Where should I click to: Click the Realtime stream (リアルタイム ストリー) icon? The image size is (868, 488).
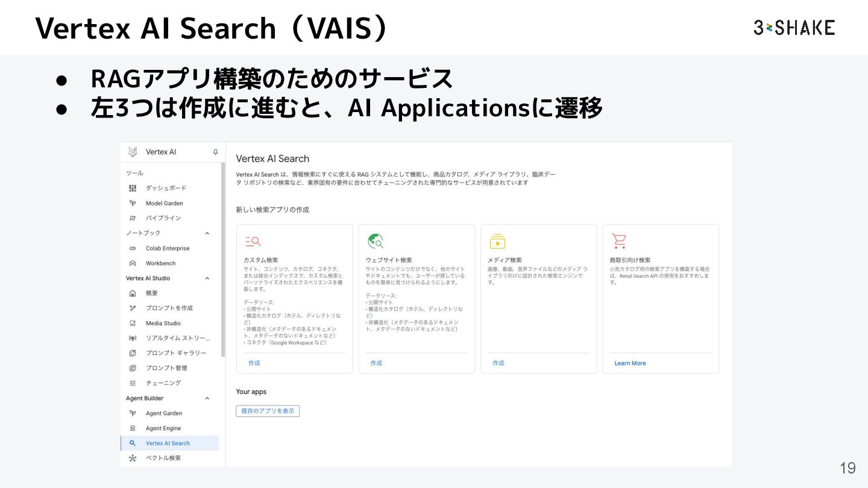tap(133, 338)
